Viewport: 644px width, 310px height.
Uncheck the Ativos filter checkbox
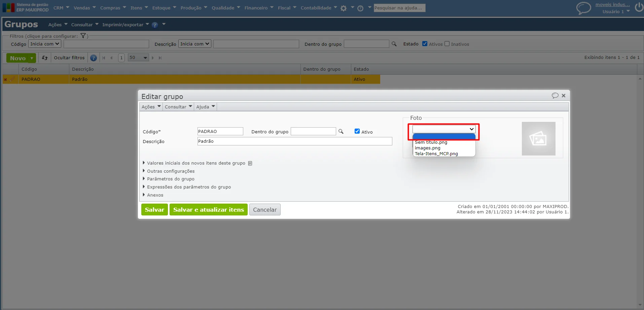pyautogui.click(x=425, y=44)
